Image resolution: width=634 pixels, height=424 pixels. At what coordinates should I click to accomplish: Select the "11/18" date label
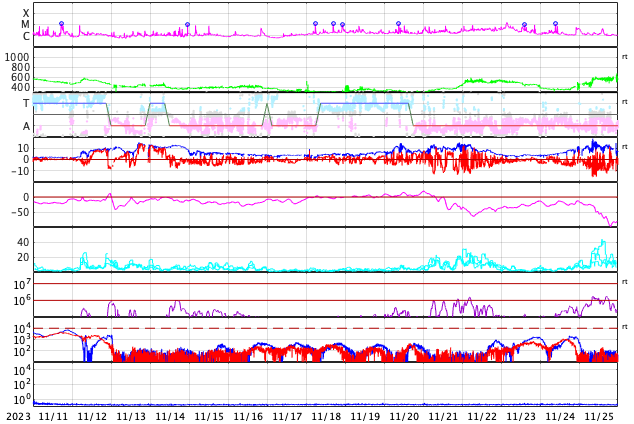pyautogui.click(x=325, y=416)
